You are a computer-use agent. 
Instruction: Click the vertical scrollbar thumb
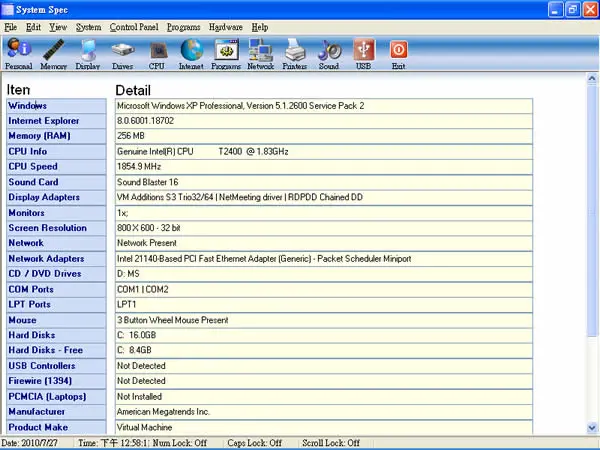click(592, 211)
